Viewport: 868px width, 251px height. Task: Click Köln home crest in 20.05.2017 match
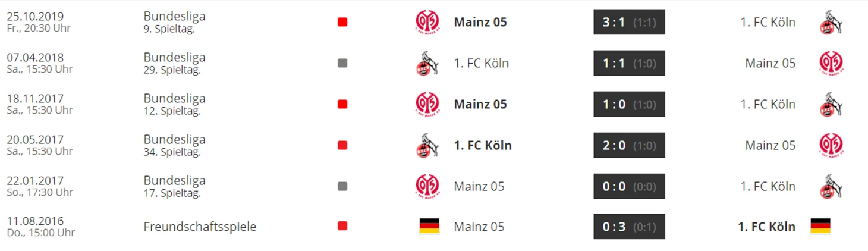coord(427,146)
